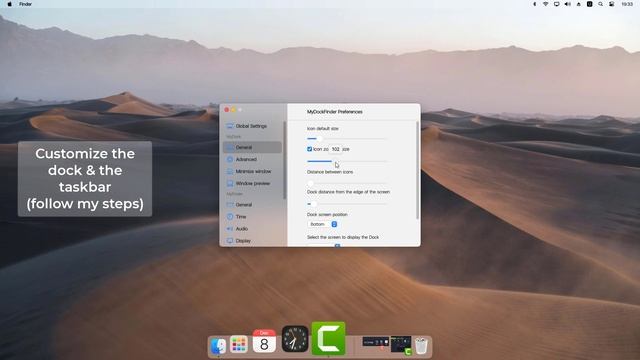Screen dimensions: 640x360
Task: Adjust the Distance between icons slider
Action: coord(347,183)
